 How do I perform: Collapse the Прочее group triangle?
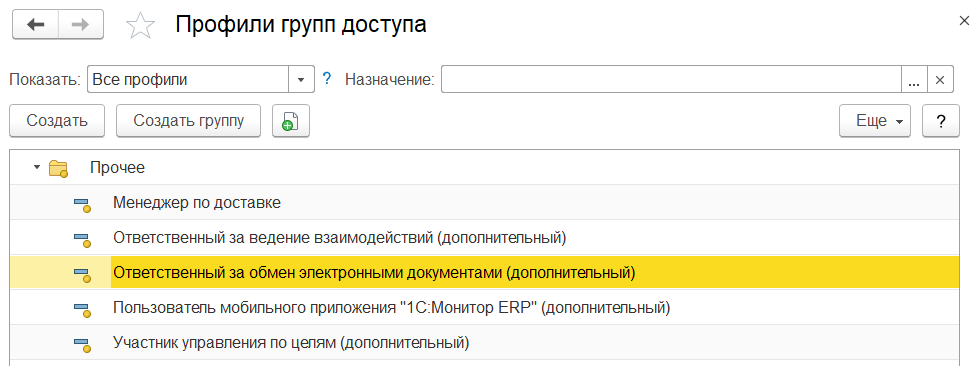pyautogui.click(x=37, y=167)
